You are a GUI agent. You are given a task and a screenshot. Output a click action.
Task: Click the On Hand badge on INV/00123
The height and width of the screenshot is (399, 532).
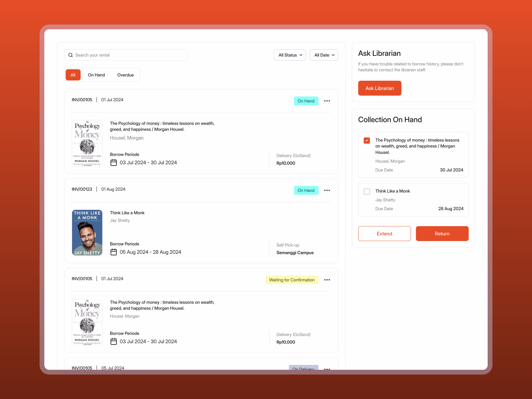coord(306,190)
